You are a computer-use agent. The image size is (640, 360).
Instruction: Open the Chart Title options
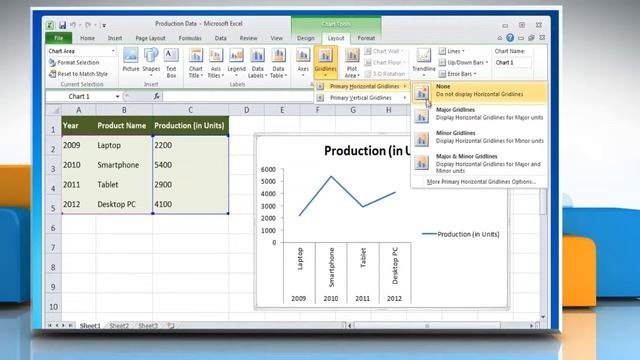[x=196, y=63]
